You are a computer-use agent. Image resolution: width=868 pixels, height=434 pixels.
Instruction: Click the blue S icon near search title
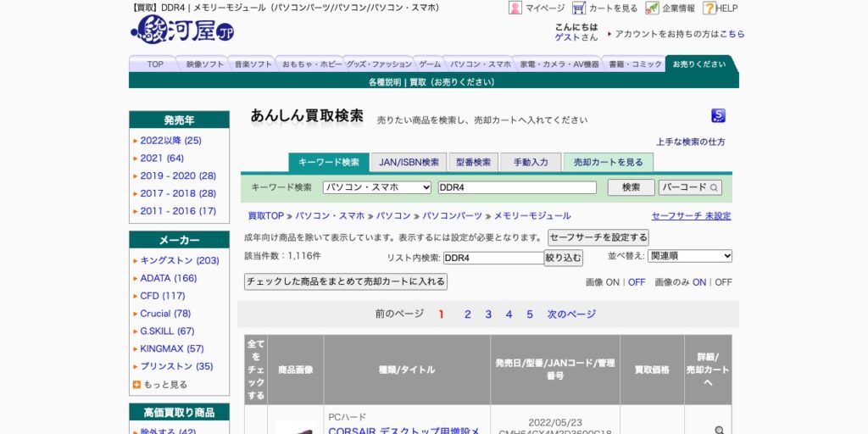(x=718, y=115)
